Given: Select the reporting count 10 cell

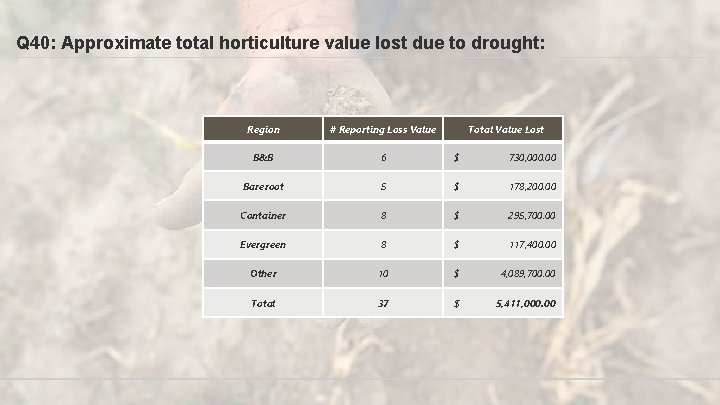Looking at the screenshot, I should point(383,274).
